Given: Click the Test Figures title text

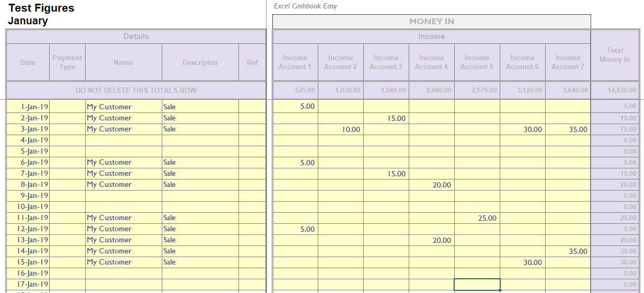Looking at the screenshot, I should [x=41, y=8].
